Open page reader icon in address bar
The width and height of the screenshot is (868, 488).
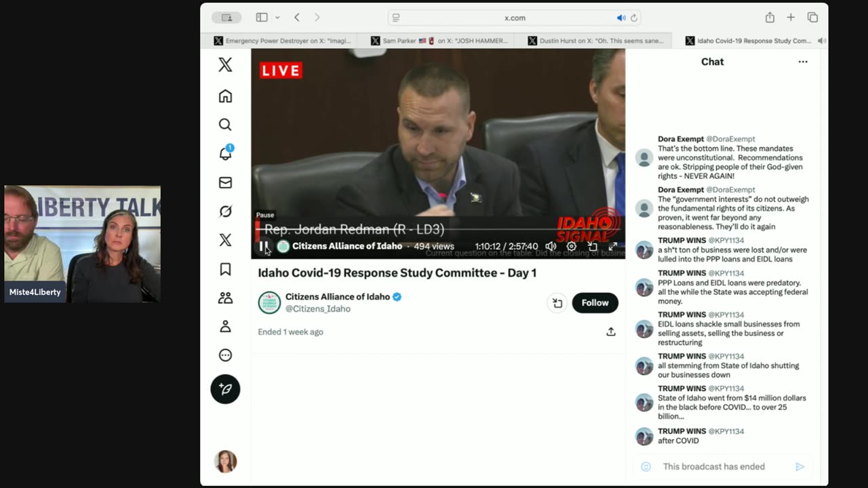396,18
